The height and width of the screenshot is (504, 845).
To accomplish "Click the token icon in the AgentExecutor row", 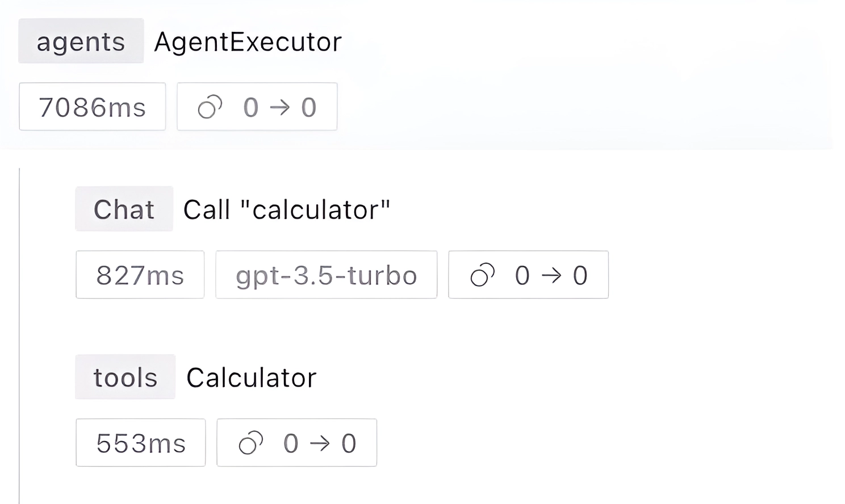I will 210,107.
